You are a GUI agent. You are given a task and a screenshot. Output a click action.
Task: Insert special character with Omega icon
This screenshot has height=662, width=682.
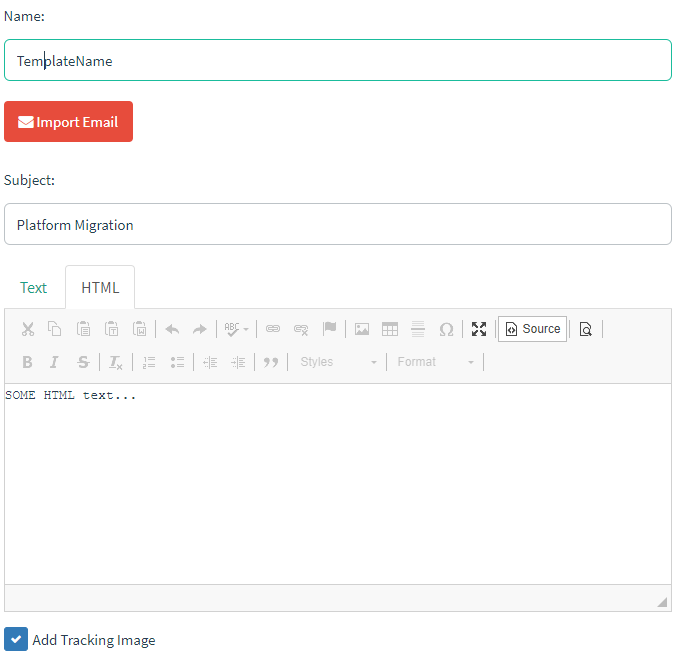(x=446, y=329)
